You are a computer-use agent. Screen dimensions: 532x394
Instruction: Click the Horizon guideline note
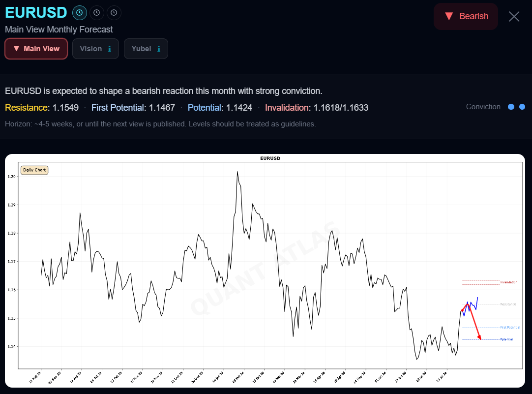pyautogui.click(x=160, y=124)
